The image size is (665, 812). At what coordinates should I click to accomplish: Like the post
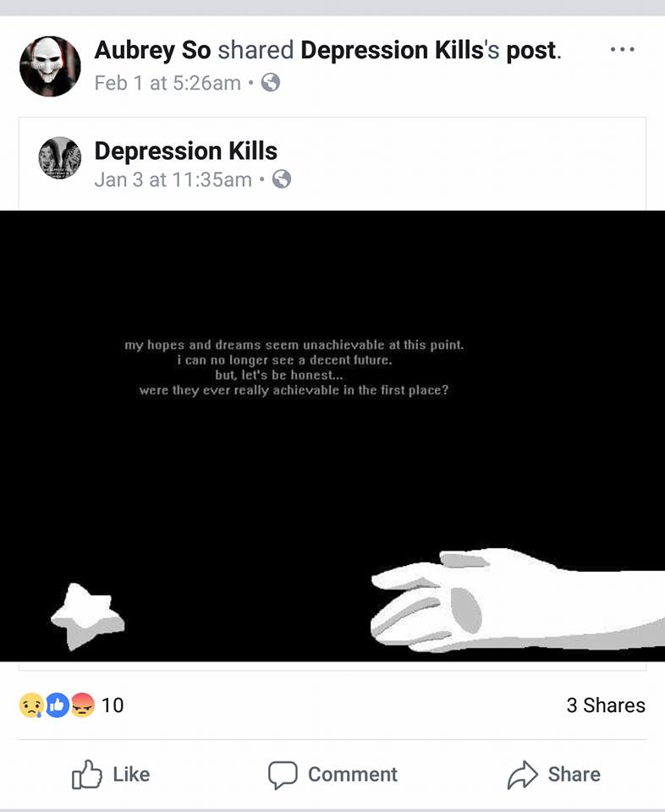point(111,774)
